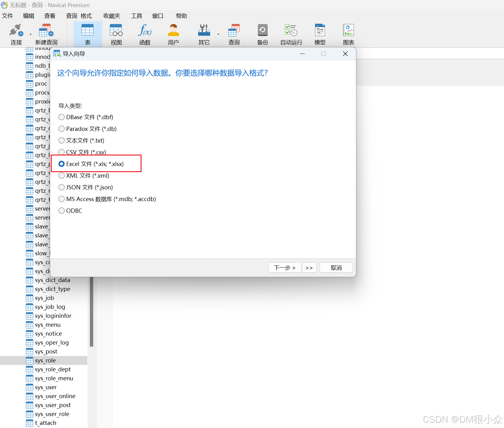Click sys_oper_log table icon

point(30,343)
